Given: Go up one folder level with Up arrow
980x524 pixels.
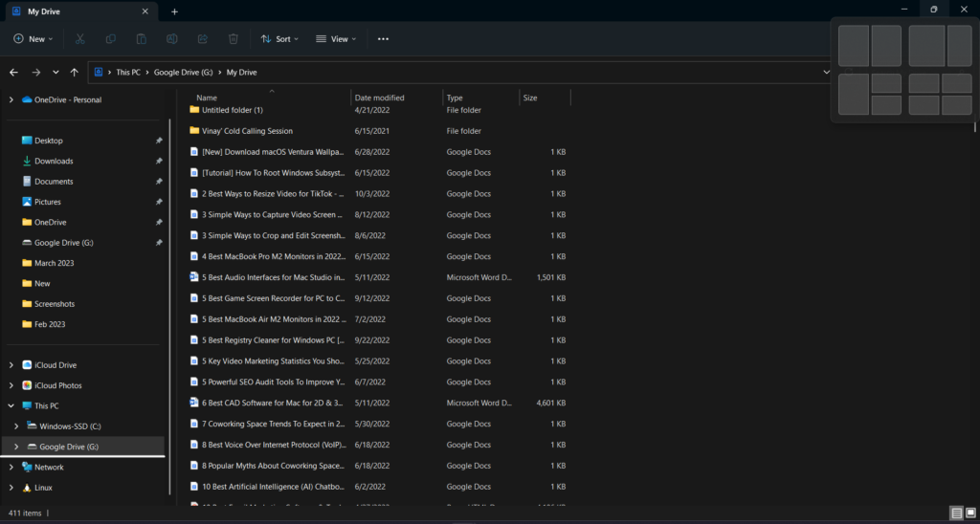Looking at the screenshot, I should (75, 73).
